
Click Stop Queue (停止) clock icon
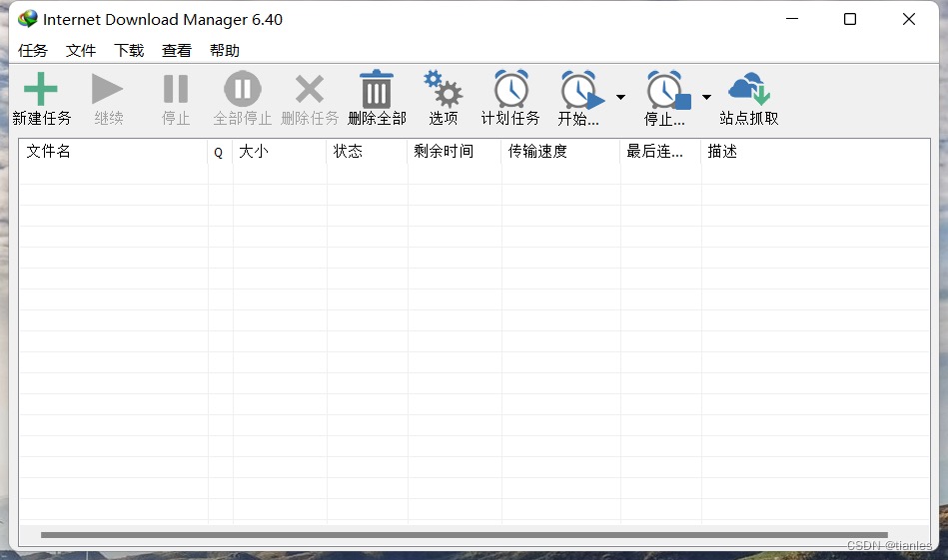pyautogui.click(x=666, y=92)
